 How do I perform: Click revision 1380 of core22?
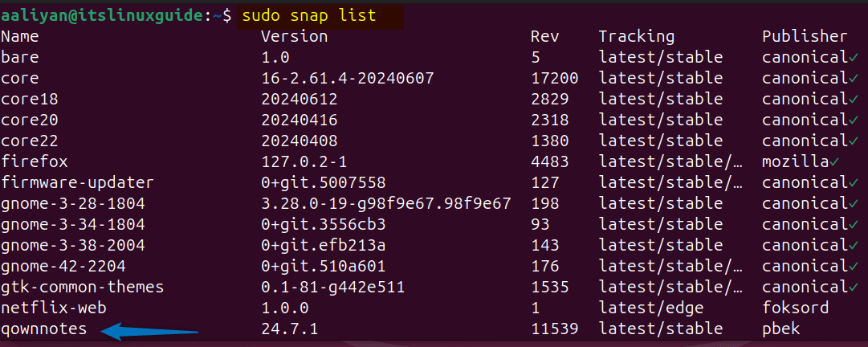click(x=549, y=141)
